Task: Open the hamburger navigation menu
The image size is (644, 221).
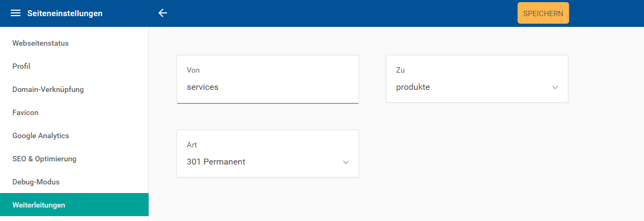Action: point(16,13)
